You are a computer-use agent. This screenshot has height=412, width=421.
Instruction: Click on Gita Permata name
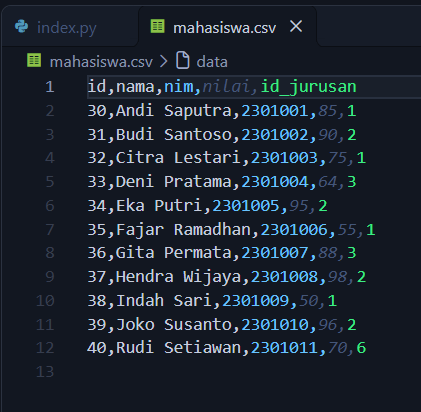pyautogui.click(x=173, y=253)
